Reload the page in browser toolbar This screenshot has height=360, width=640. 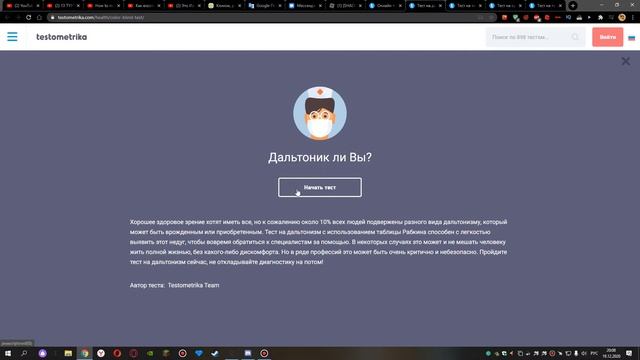coord(29,18)
